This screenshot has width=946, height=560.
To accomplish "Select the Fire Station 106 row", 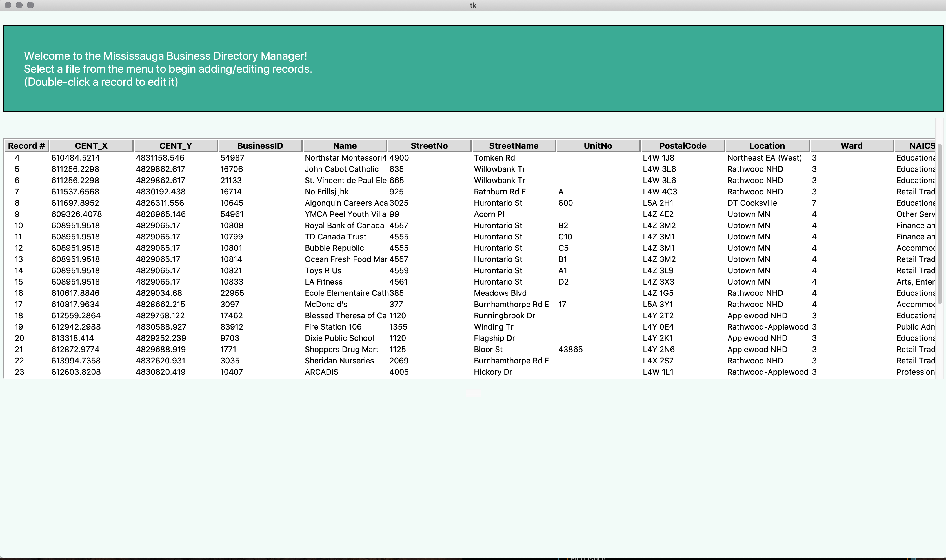I will click(x=333, y=327).
